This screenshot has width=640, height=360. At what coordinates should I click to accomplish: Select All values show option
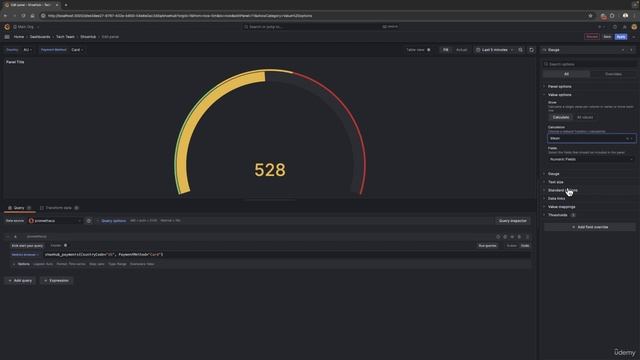[585, 117]
